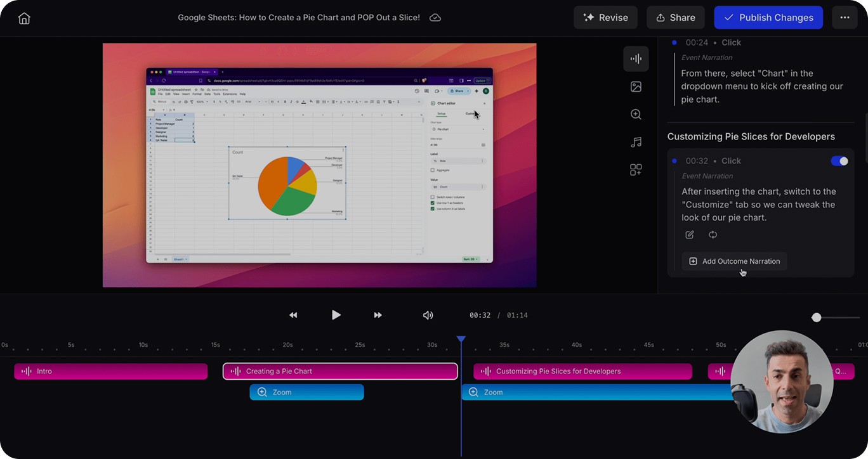The image size is (868, 459).
Task: Open the add-elements grid panel icon
Action: click(x=636, y=170)
